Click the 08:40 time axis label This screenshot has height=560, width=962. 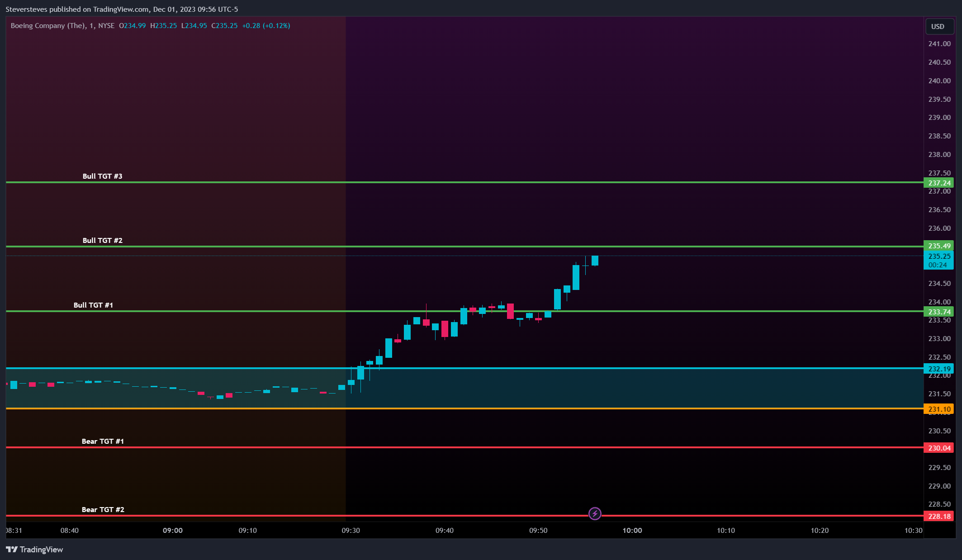coord(69,530)
